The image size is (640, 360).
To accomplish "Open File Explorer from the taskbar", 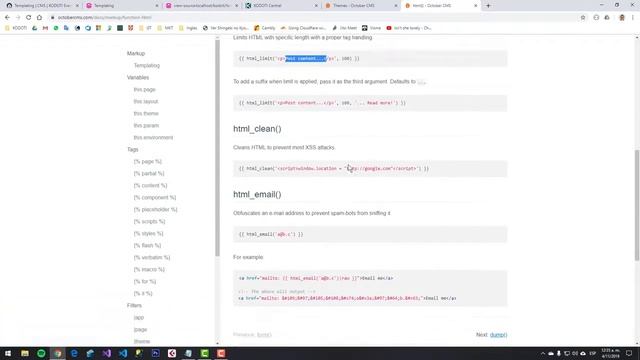I will [25, 353].
